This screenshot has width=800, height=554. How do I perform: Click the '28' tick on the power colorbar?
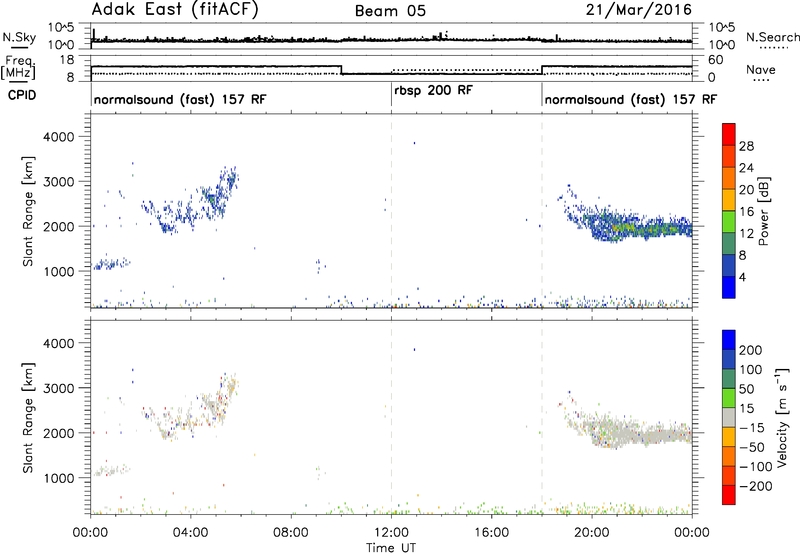[746, 146]
